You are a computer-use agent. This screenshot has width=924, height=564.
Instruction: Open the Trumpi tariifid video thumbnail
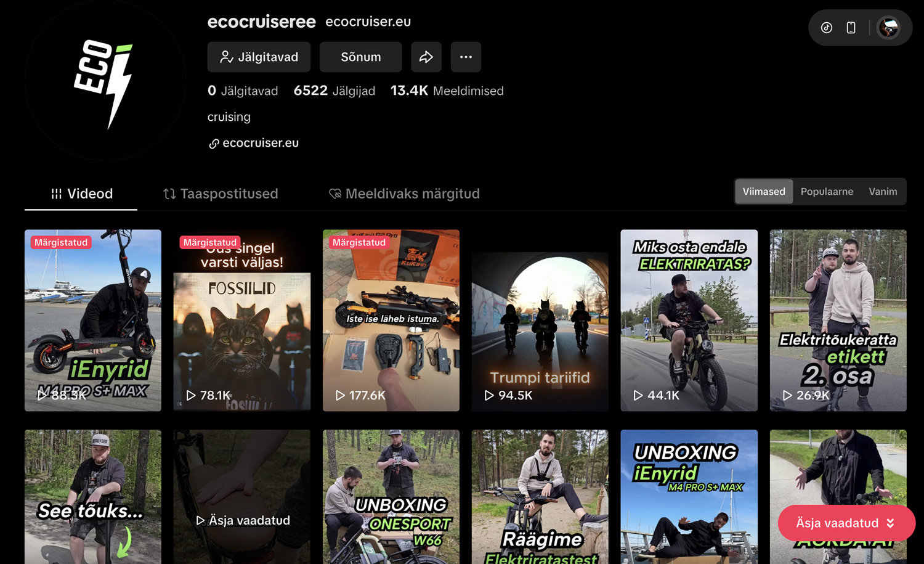pyautogui.click(x=540, y=321)
